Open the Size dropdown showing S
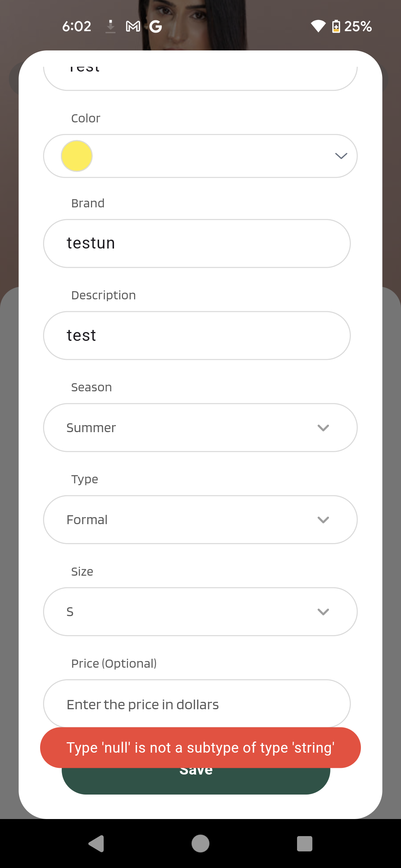Image resolution: width=401 pixels, height=868 pixels. click(200, 612)
